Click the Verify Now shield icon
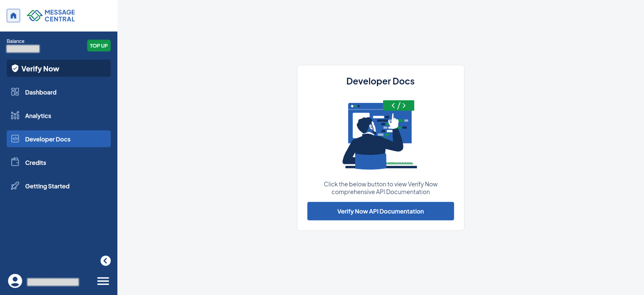The width and height of the screenshot is (644, 295). [15, 68]
